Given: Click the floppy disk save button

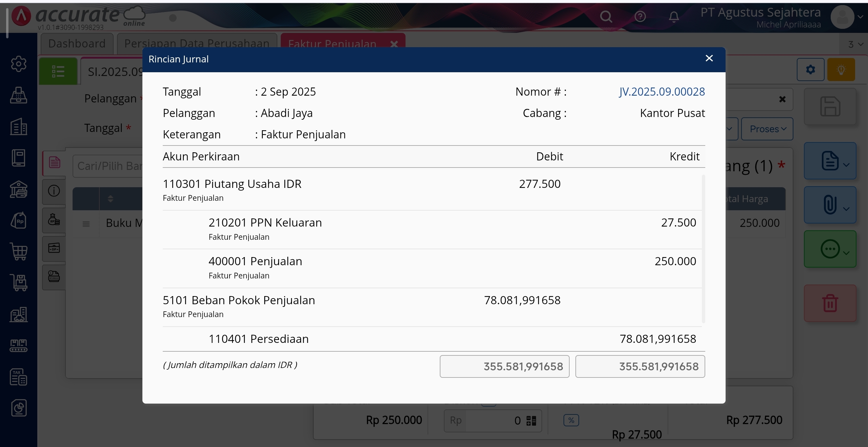Looking at the screenshot, I should 830,106.
